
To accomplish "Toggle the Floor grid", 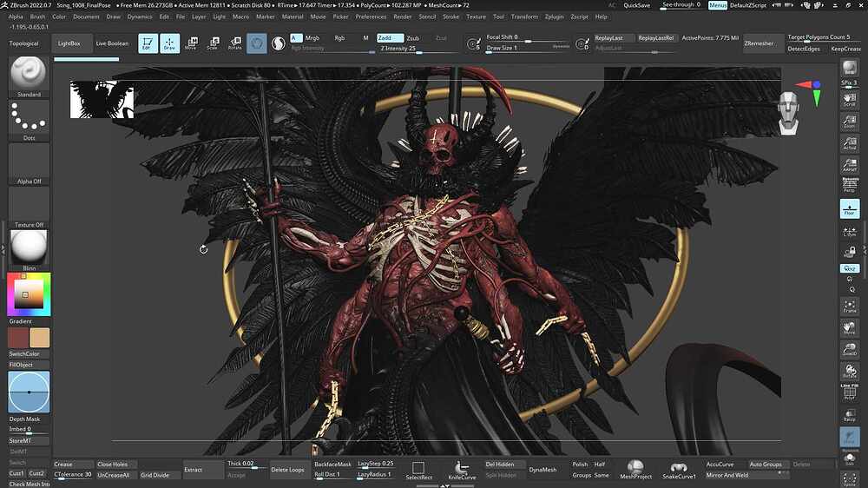I will (x=849, y=208).
